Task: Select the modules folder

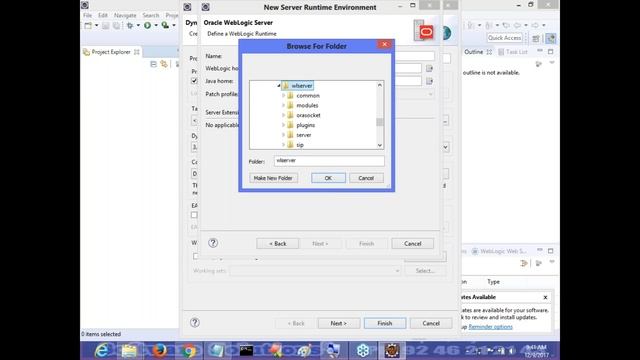Action: coord(307,105)
